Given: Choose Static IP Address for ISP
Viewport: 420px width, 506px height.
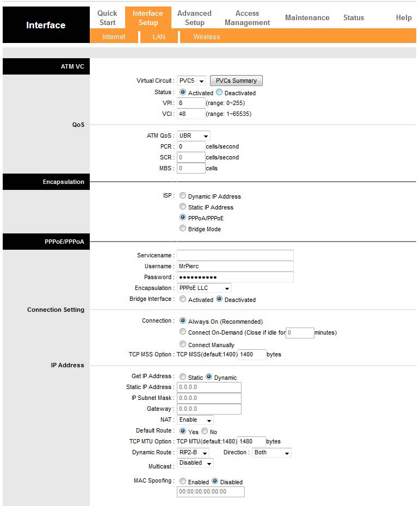Looking at the screenshot, I should coord(183,207).
